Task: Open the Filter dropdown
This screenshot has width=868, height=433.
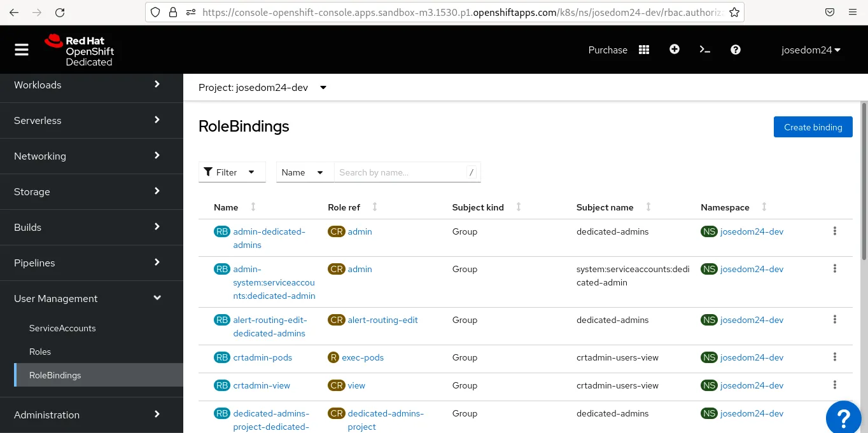Action: [x=232, y=172]
